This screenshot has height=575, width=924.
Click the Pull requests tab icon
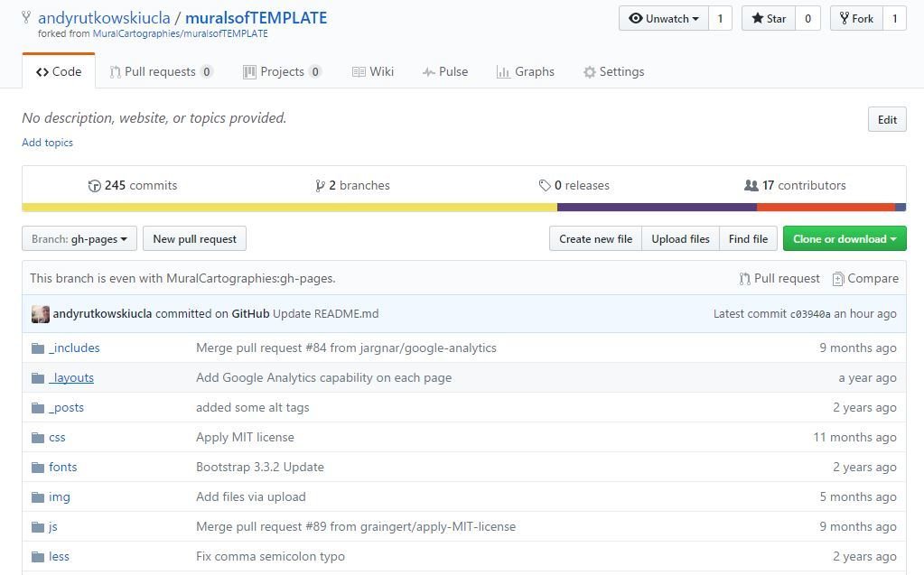click(x=115, y=72)
